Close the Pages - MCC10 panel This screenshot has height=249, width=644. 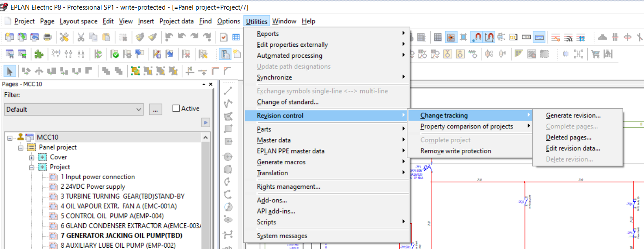coord(211,84)
